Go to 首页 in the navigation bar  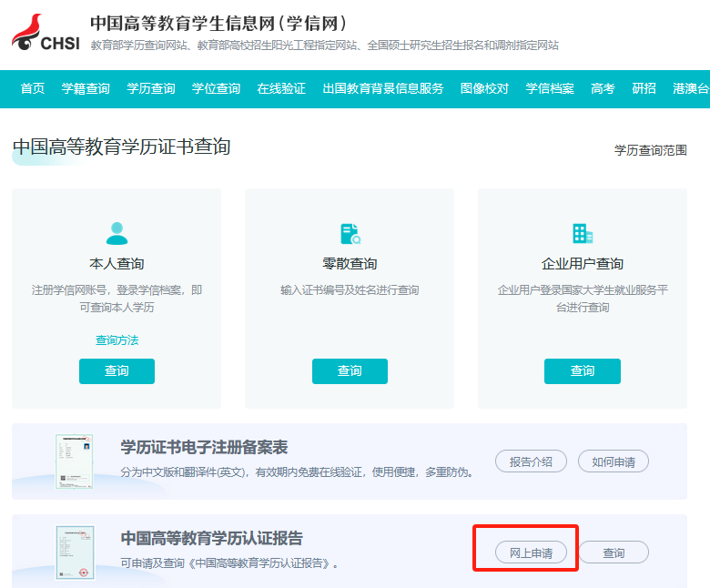click(33, 88)
